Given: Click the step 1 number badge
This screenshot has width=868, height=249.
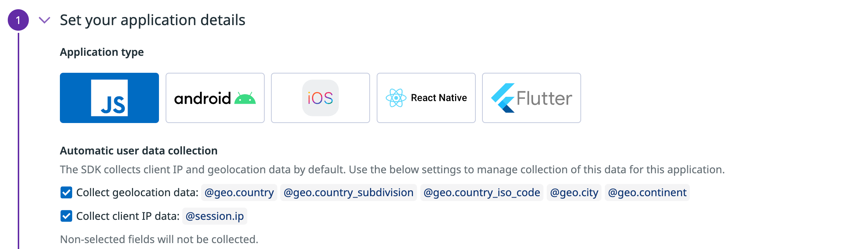Looking at the screenshot, I should (18, 20).
